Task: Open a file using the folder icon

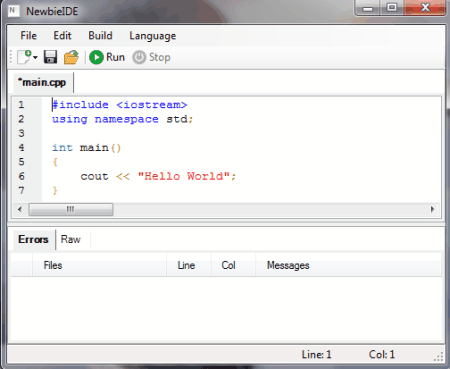Action: tap(71, 57)
